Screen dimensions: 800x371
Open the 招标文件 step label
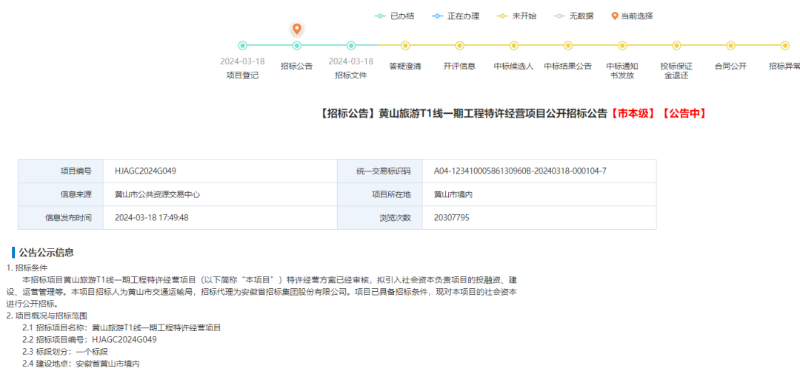[351, 76]
